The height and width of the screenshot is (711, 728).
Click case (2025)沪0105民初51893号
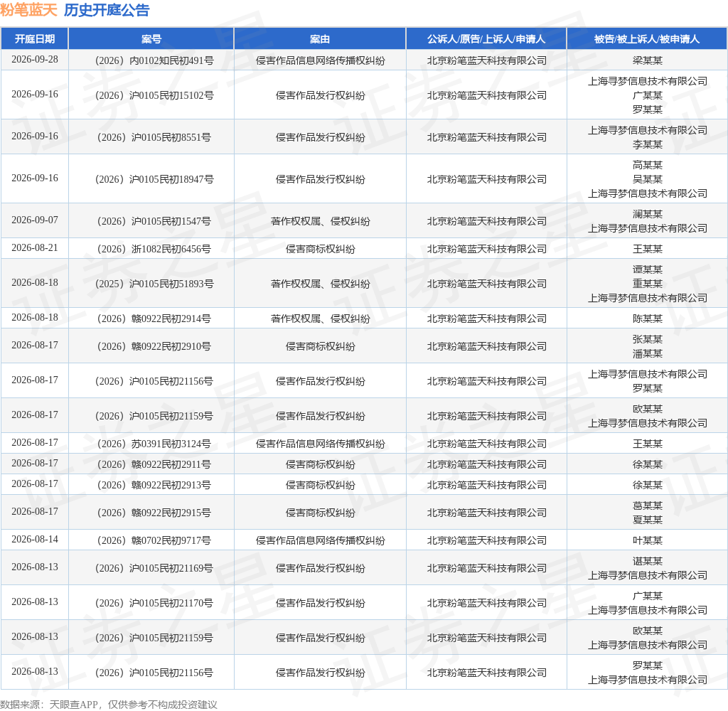click(x=154, y=284)
